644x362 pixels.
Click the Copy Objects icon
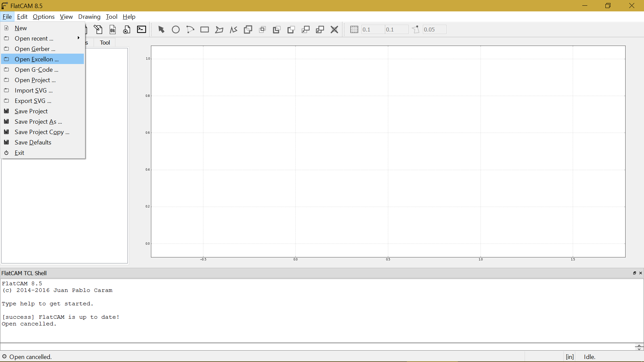320,29
